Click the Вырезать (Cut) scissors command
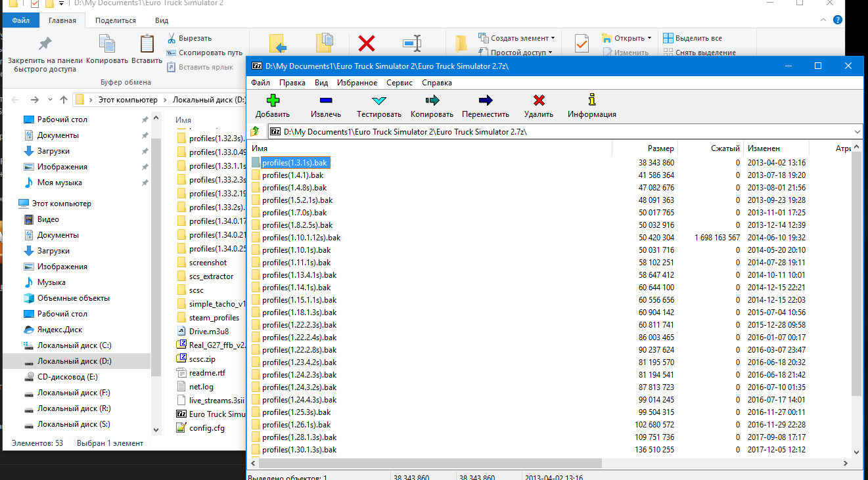The width and height of the screenshot is (868, 480). click(189, 38)
